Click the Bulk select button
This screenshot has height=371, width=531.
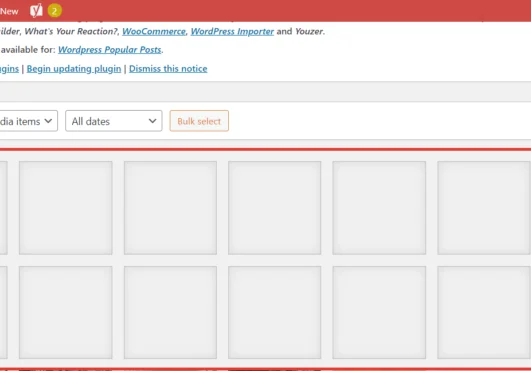[199, 121]
